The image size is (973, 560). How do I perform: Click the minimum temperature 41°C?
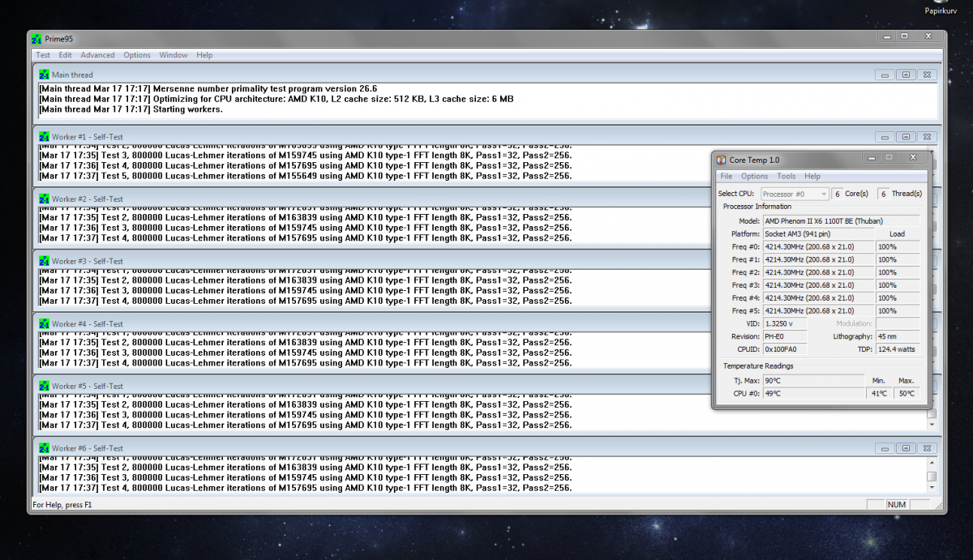[x=879, y=393]
